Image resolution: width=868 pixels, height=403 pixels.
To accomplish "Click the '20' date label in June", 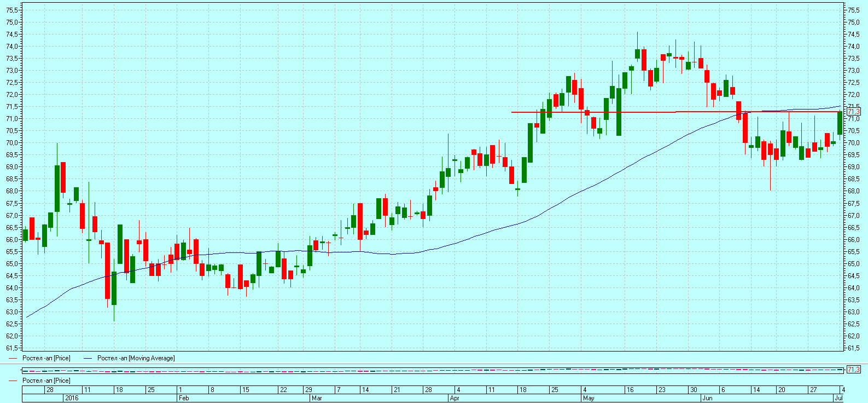I will (x=782, y=390).
